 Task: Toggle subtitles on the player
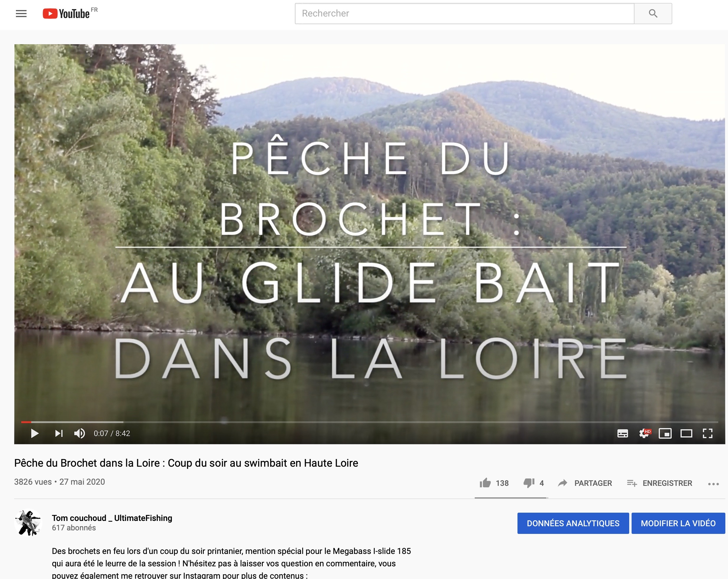pos(622,433)
